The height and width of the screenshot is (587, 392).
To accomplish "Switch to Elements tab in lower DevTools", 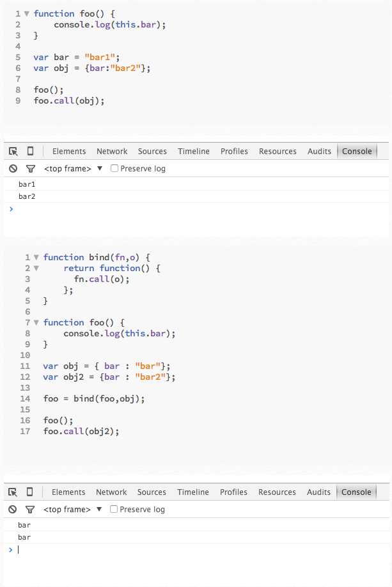I will point(68,492).
